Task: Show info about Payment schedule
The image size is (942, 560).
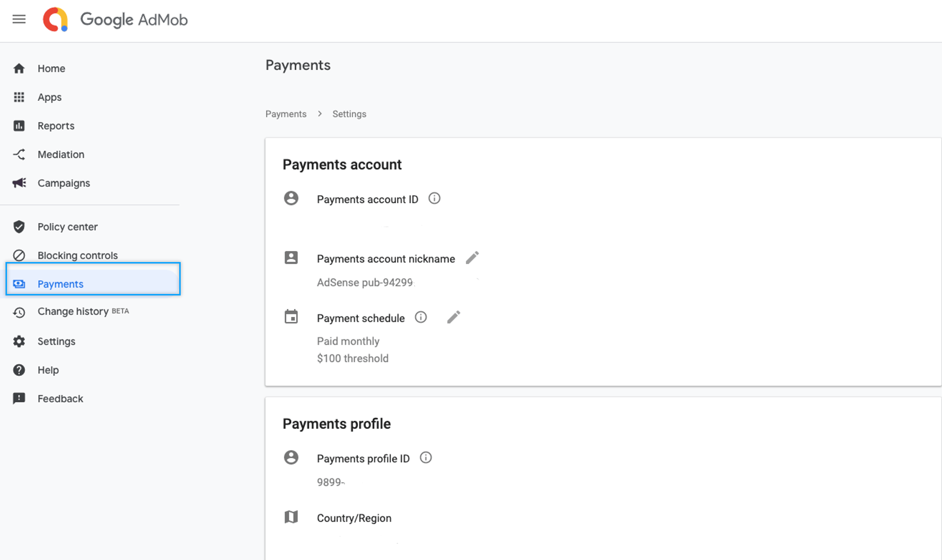Action: [421, 317]
